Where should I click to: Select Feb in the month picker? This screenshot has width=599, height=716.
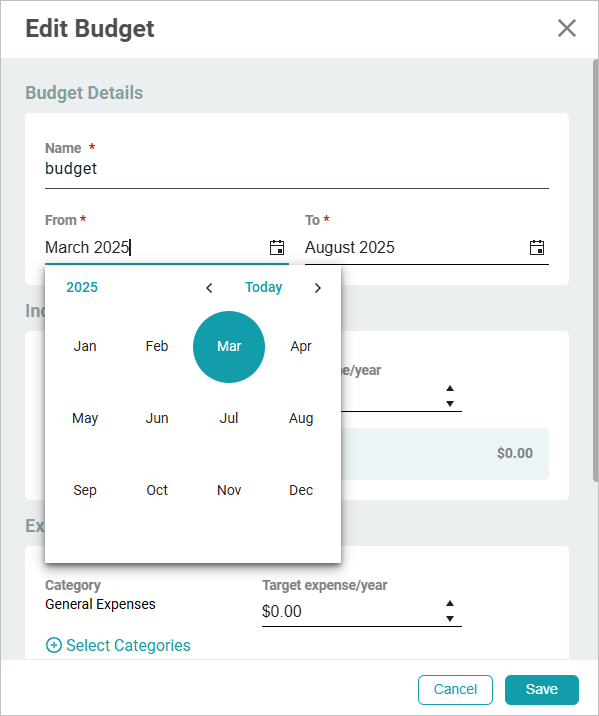[x=157, y=347]
